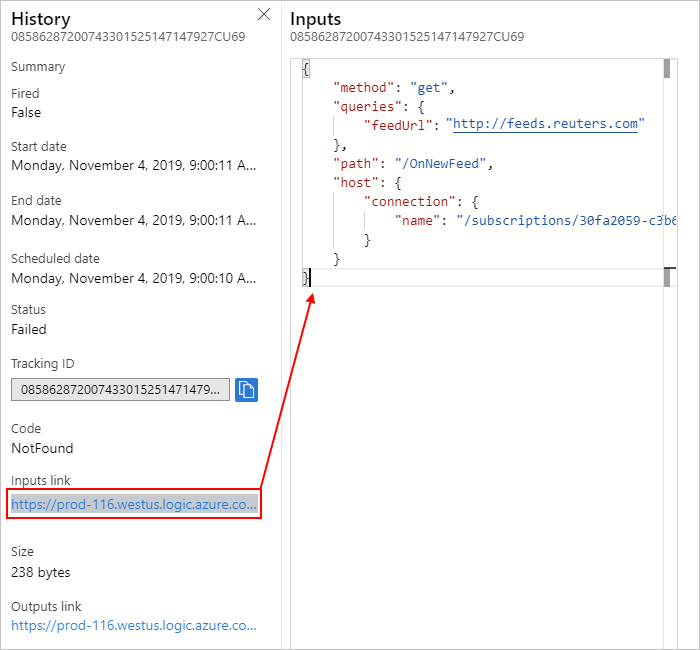Click the Scheduled date value
This screenshot has width=700, height=650.
point(133,277)
